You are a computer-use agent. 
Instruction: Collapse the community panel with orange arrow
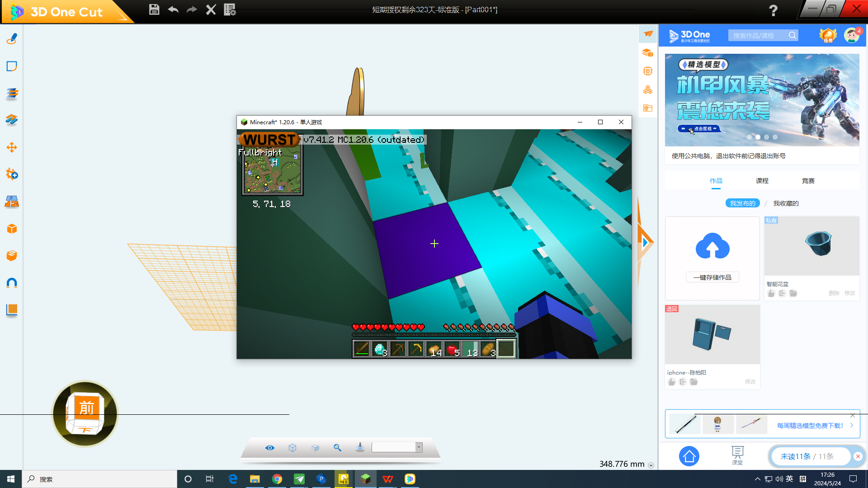(645, 243)
